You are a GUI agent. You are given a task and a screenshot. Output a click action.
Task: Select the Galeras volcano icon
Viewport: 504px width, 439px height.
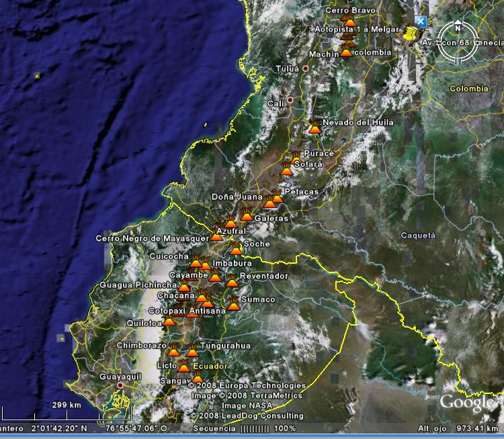(x=247, y=215)
